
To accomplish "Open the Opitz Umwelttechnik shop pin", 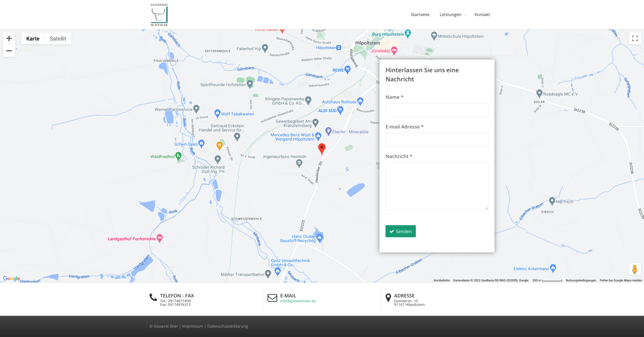I will click(278, 271).
